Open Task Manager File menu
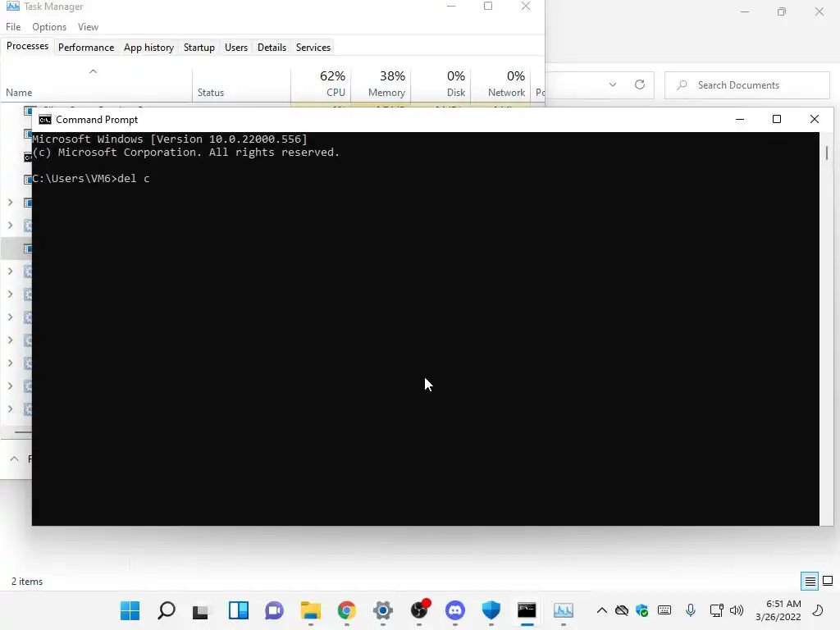The width and height of the screenshot is (840, 630). pyautogui.click(x=13, y=27)
